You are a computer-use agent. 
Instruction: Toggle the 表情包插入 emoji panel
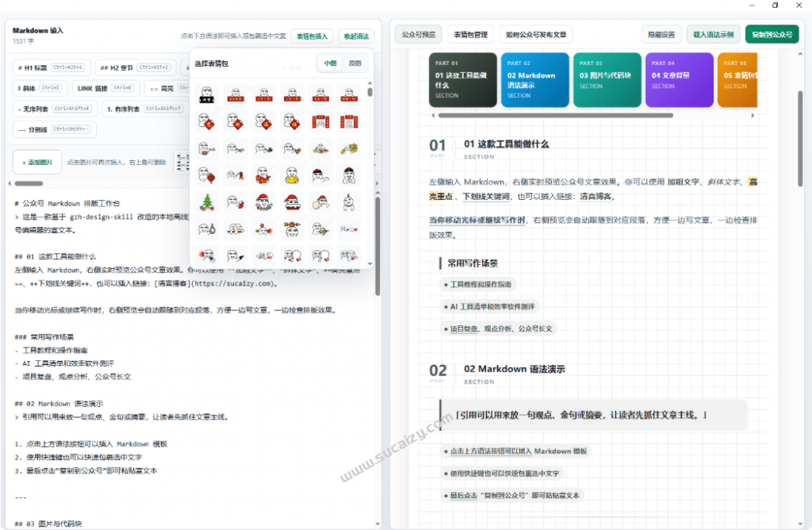[312, 36]
